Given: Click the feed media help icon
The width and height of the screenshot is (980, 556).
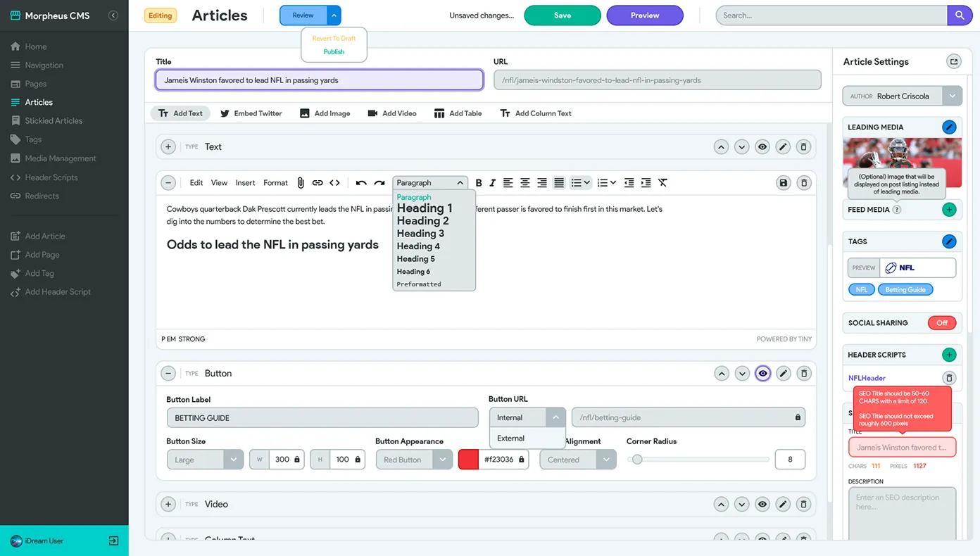Looking at the screenshot, I should click(x=896, y=210).
